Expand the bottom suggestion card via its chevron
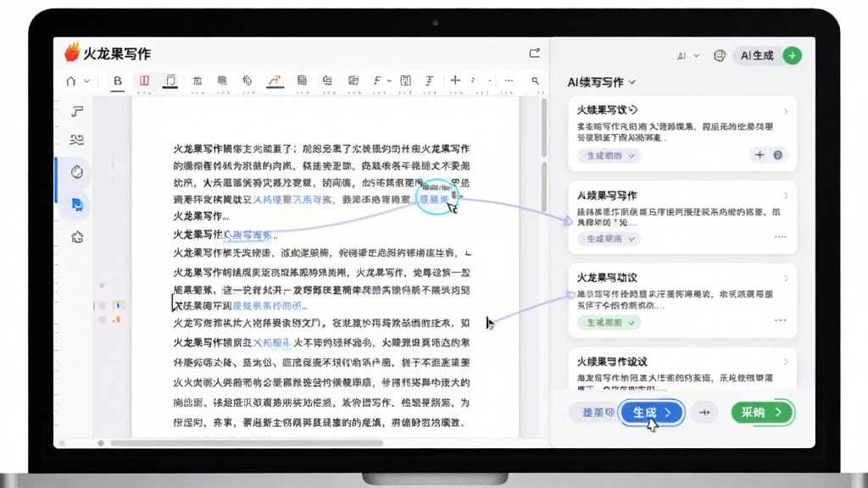The width and height of the screenshot is (868, 488). [786, 362]
